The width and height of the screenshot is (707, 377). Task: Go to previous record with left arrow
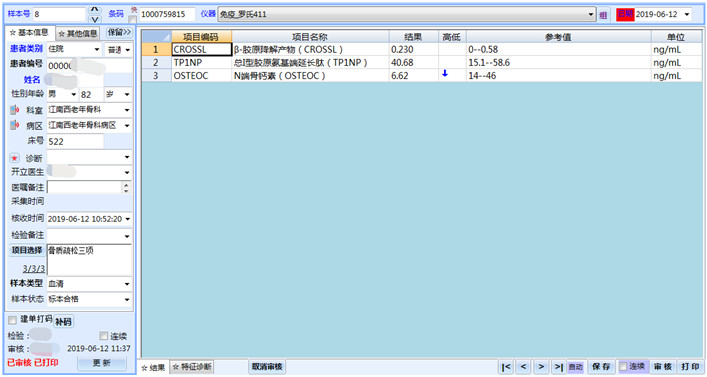pyautogui.click(x=523, y=367)
